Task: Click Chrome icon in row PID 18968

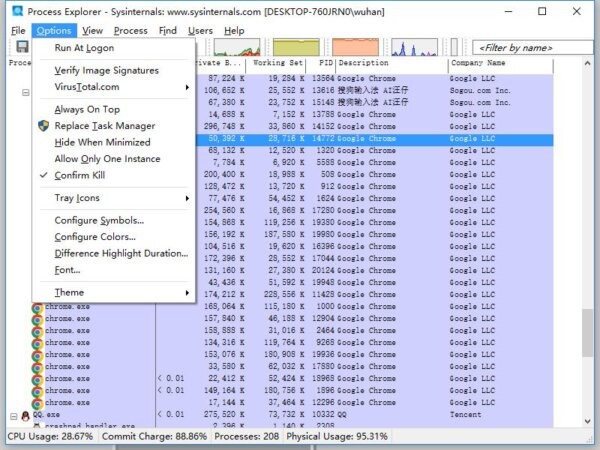Action: pos(37,379)
